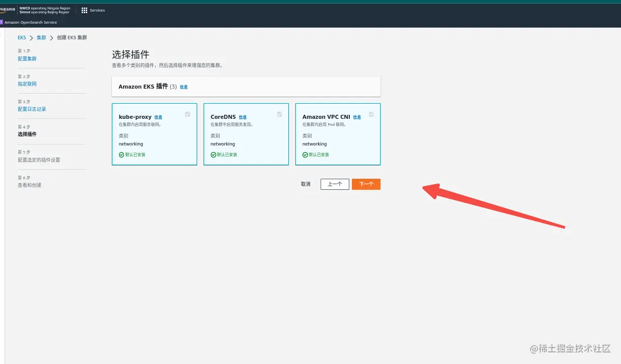Click the Amazon VPC CNI installed check icon
Screen dimensions: 621x364
point(305,155)
